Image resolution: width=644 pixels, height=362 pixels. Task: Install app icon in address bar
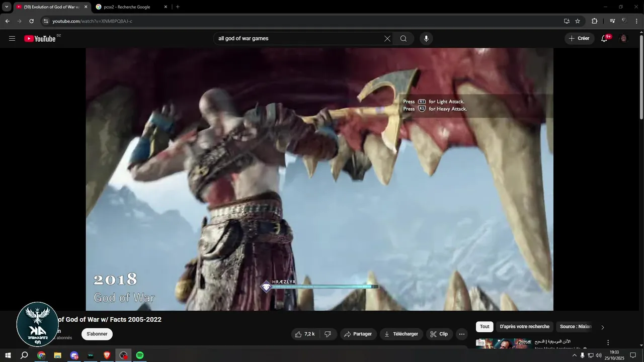point(567,21)
